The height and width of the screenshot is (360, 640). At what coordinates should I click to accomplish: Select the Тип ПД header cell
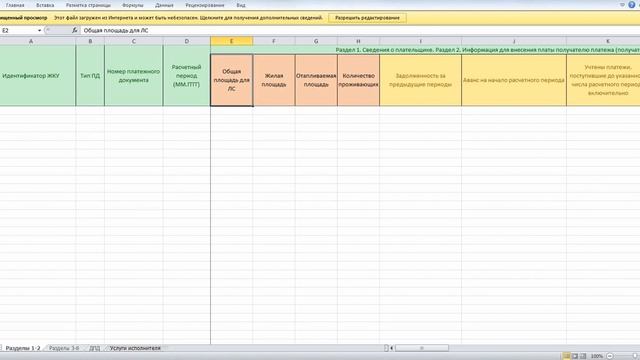(90, 76)
